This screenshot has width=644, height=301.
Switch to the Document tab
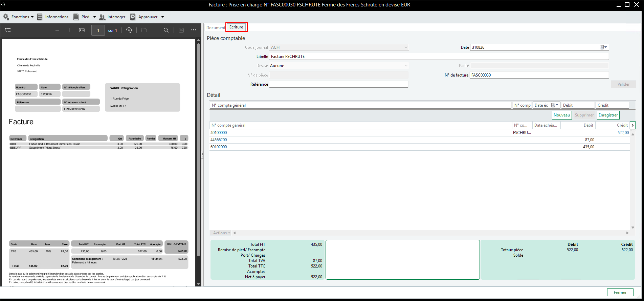click(x=216, y=28)
